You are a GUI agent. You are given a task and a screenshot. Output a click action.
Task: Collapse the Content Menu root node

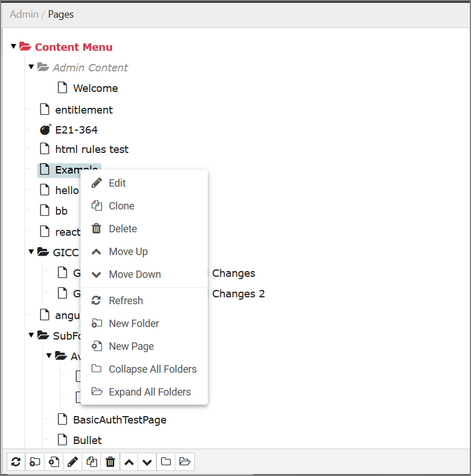[13, 46]
